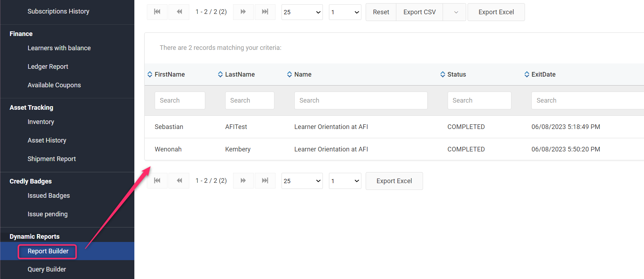Select Issued Badges under Credly Badges

[x=48, y=196]
